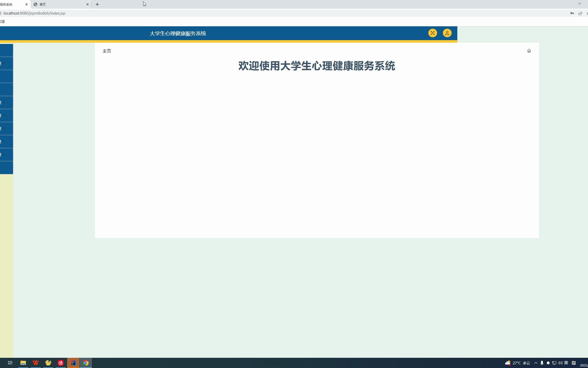Click the share page icon in address bar
The height and width of the screenshot is (368, 588).
coord(580,13)
